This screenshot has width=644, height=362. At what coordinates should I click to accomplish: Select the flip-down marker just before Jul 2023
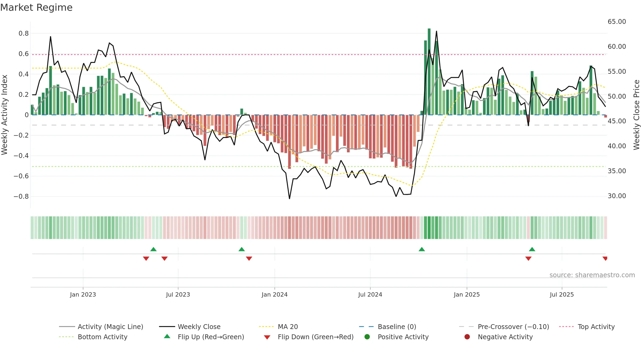pos(164,258)
